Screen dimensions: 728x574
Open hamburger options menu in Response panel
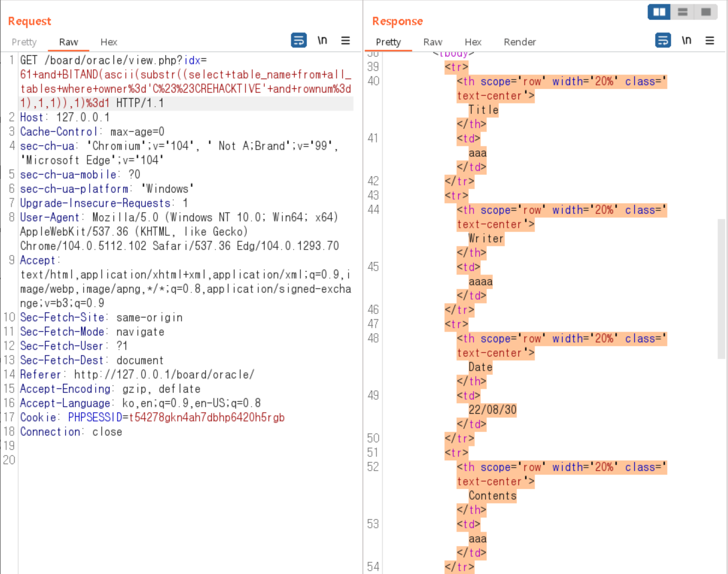[x=709, y=40]
